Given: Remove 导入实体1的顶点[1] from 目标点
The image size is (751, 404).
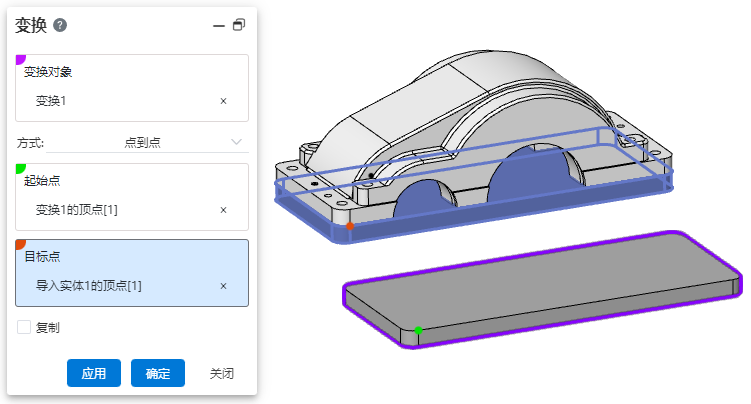Looking at the screenshot, I should click(223, 286).
